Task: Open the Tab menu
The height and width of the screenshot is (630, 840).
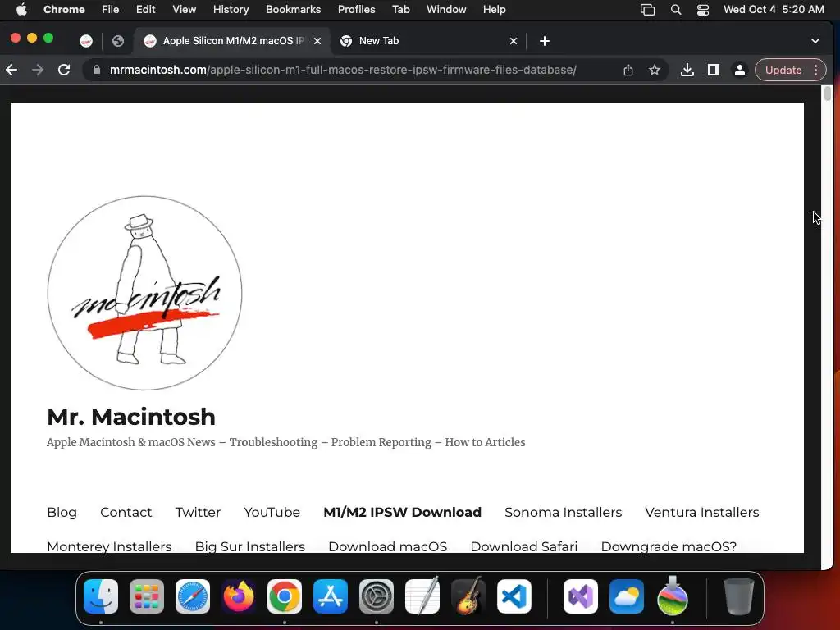Action: (x=400, y=9)
